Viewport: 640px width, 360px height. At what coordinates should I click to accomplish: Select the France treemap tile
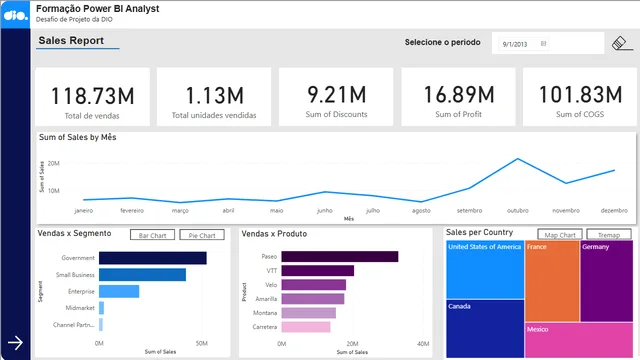point(552,281)
